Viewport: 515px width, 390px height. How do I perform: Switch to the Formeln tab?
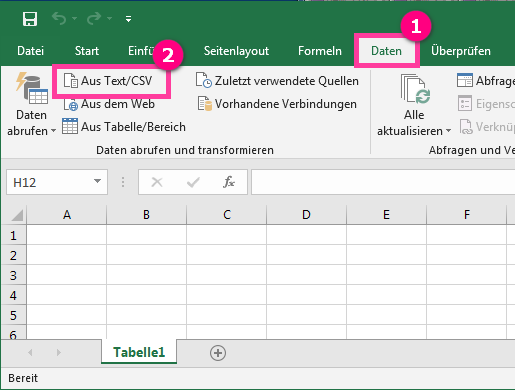pyautogui.click(x=320, y=51)
